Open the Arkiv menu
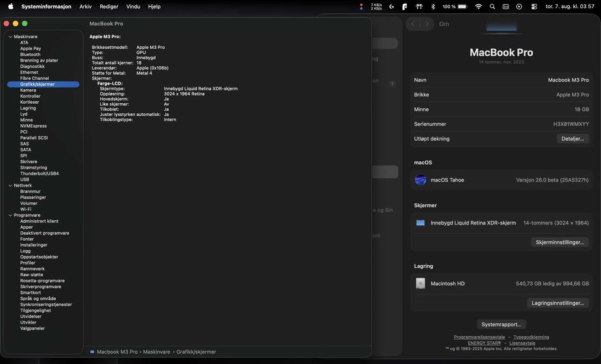 86,6
